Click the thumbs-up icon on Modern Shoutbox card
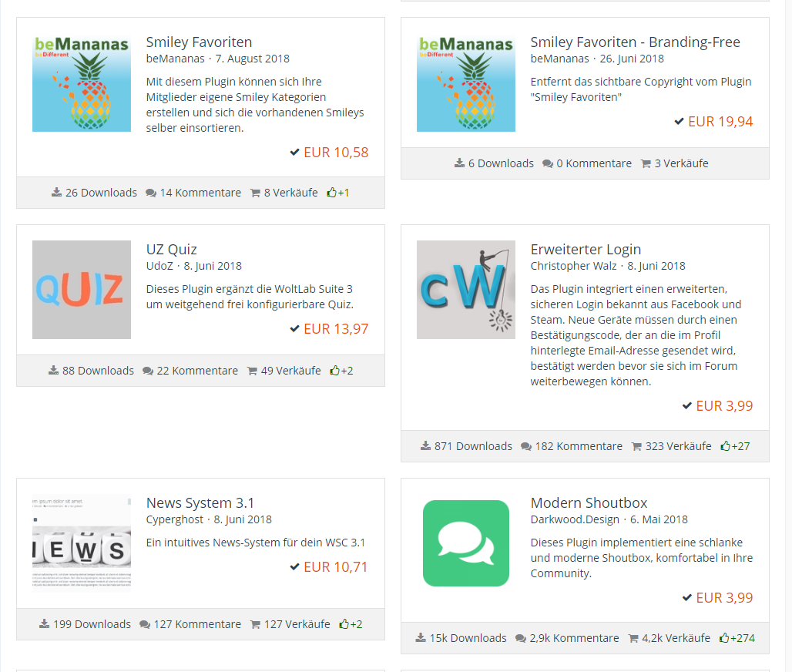This screenshot has height=672, width=792. (724, 638)
